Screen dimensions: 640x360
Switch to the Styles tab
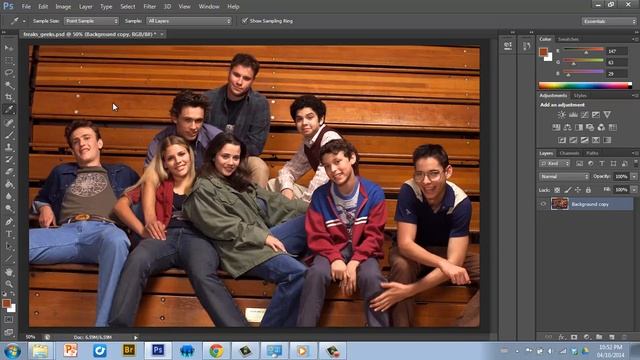coord(580,96)
